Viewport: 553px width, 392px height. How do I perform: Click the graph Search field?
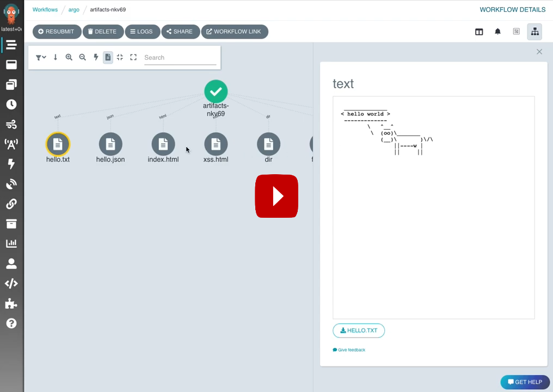pos(180,58)
